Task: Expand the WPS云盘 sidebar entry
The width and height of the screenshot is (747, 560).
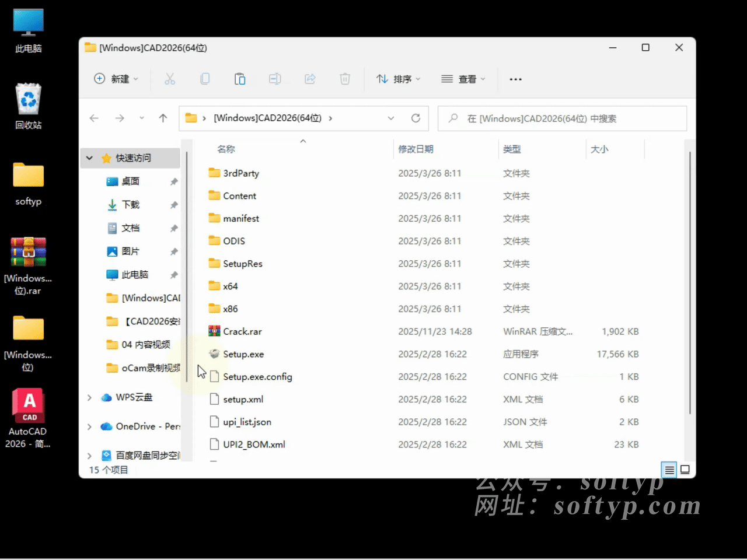Action: coord(89,397)
